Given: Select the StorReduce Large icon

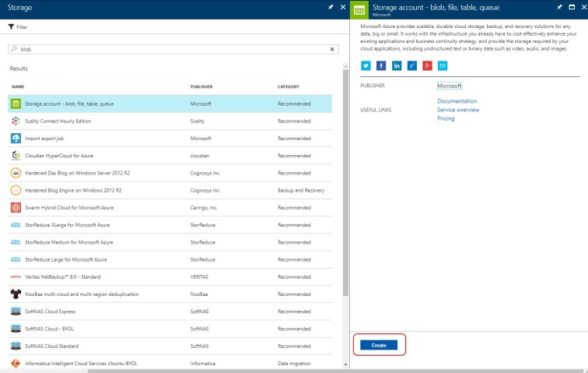Looking at the screenshot, I should click(16, 259).
